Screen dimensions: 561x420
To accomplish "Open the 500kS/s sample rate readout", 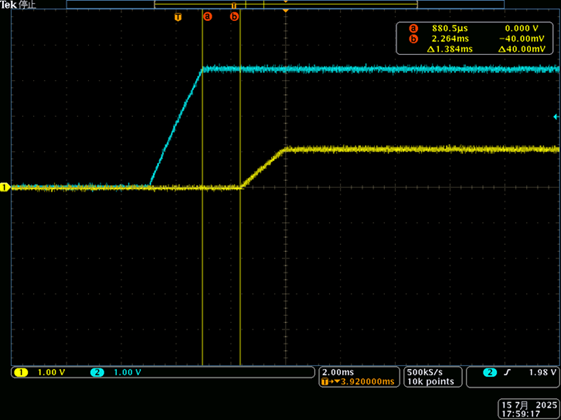I will (x=425, y=372).
